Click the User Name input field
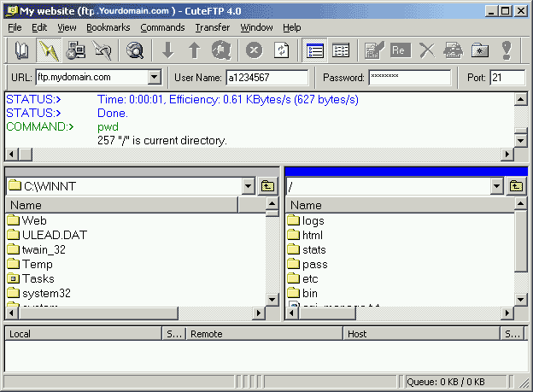The height and width of the screenshot is (392, 533). (x=267, y=78)
